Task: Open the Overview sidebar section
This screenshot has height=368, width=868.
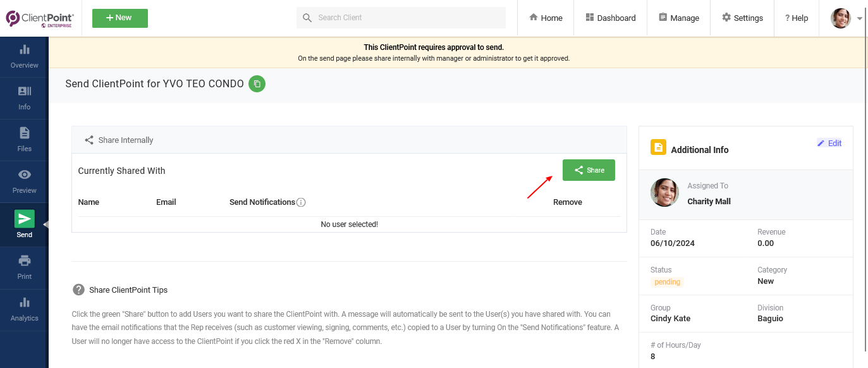Action: 24,57
